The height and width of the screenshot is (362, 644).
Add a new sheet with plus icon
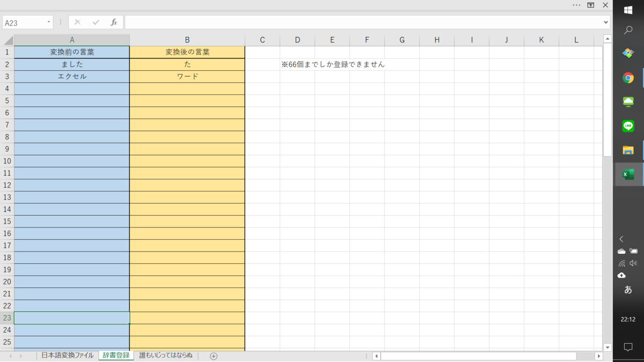(x=214, y=356)
